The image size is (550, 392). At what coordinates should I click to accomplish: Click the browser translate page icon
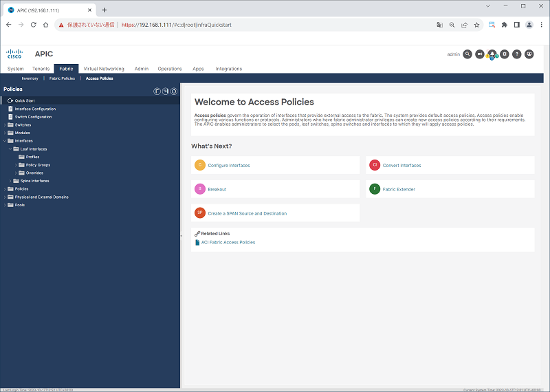[x=439, y=25]
